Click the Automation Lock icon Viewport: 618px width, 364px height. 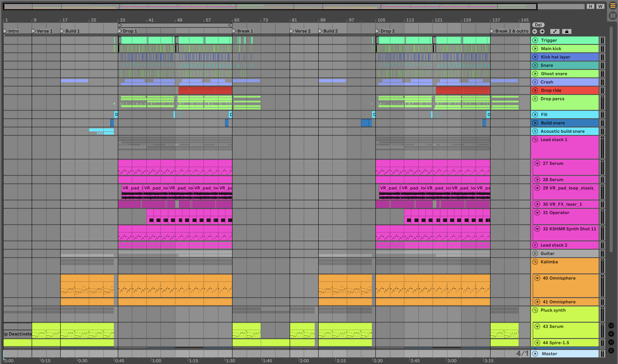tap(567, 31)
